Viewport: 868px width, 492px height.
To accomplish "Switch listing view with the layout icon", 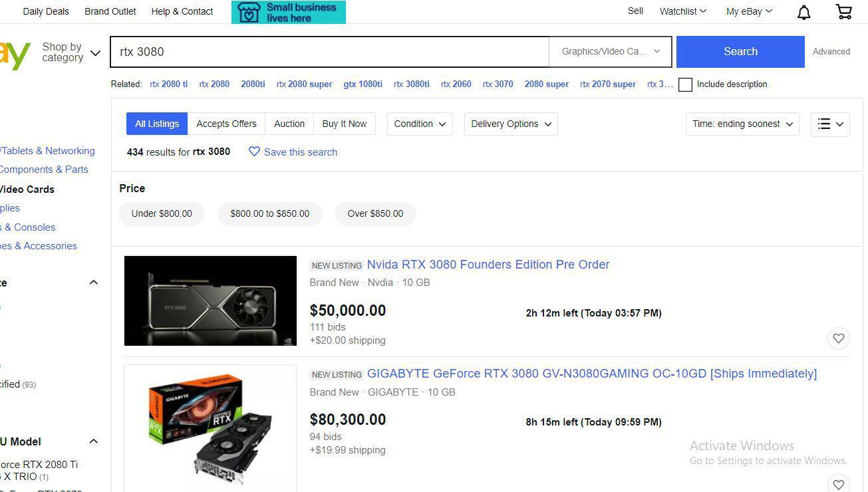I will [829, 124].
